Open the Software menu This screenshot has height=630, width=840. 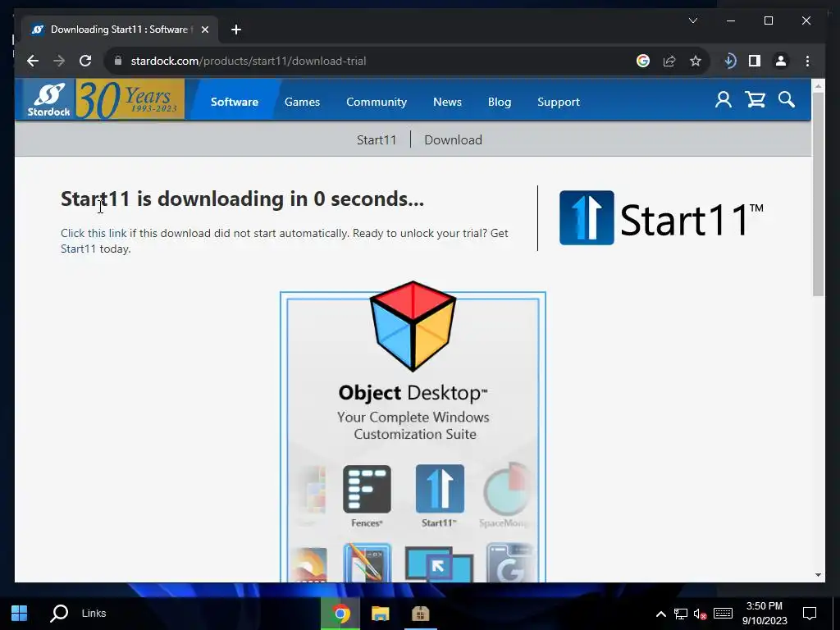coord(234,102)
